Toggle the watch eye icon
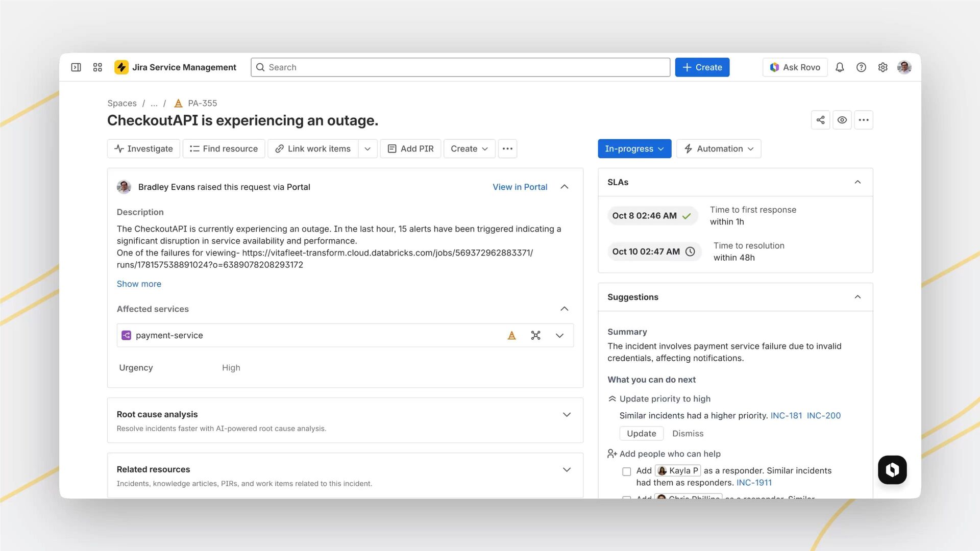Image resolution: width=980 pixels, height=551 pixels. coord(842,120)
